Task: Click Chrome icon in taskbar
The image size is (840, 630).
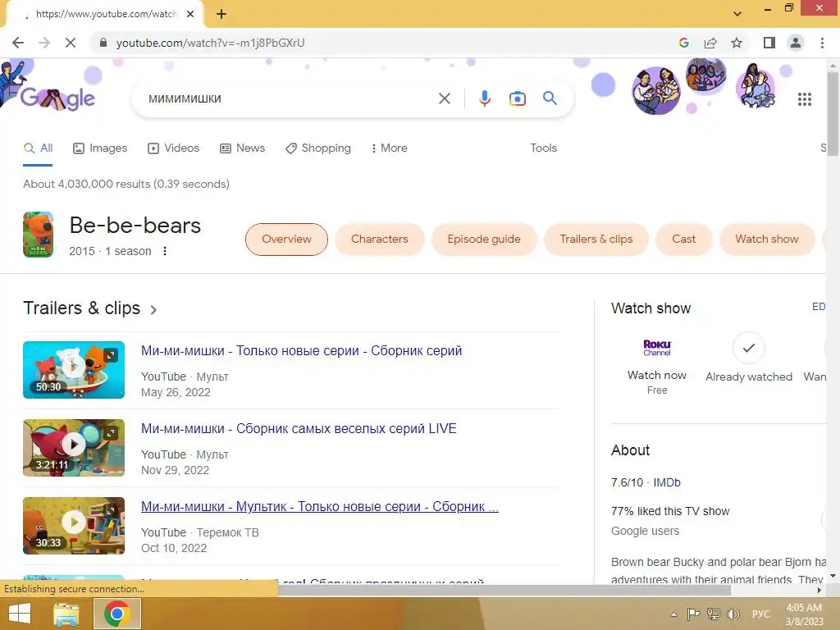Action: 116,614
